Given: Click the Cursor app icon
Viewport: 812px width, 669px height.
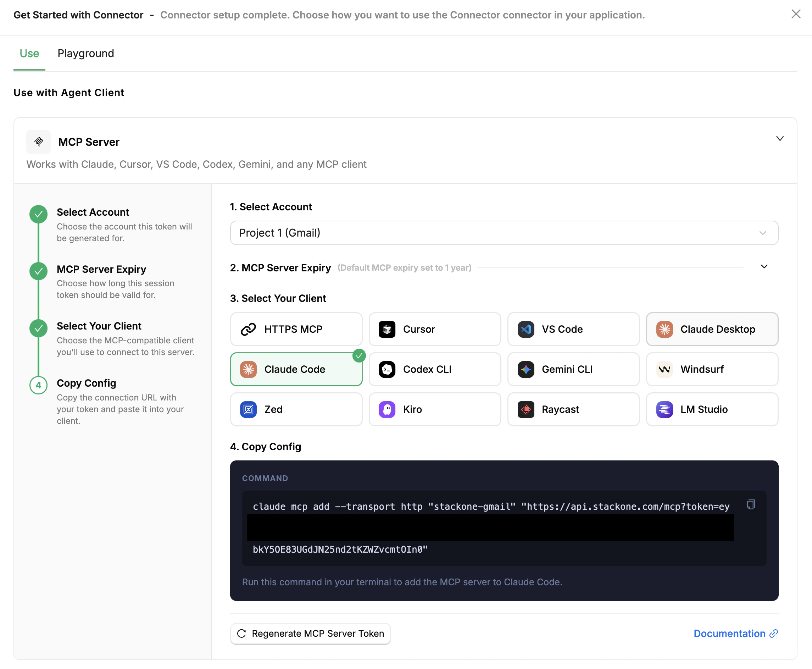Looking at the screenshot, I should [387, 329].
